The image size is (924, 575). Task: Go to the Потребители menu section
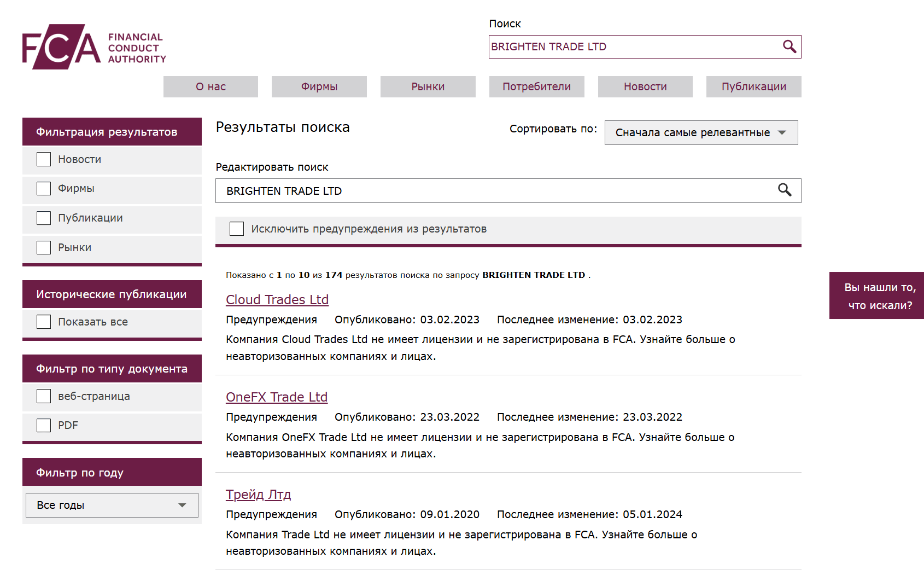(x=536, y=86)
